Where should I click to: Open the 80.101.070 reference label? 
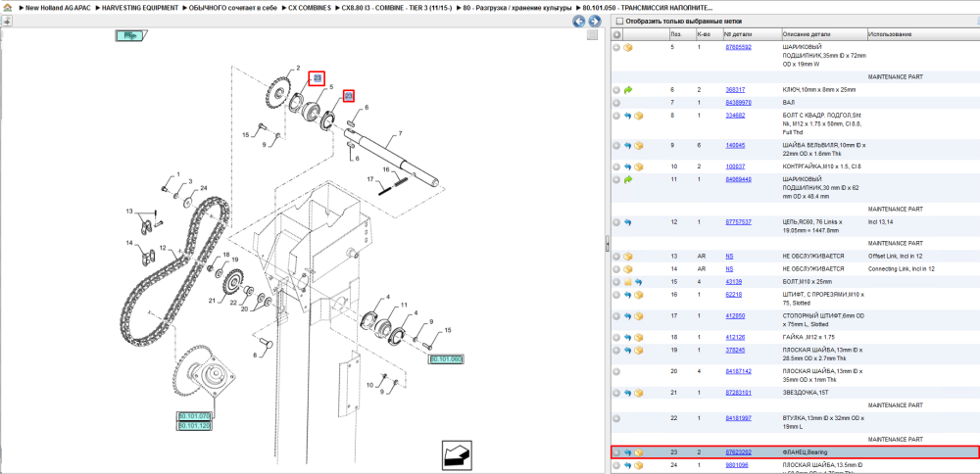(x=194, y=416)
